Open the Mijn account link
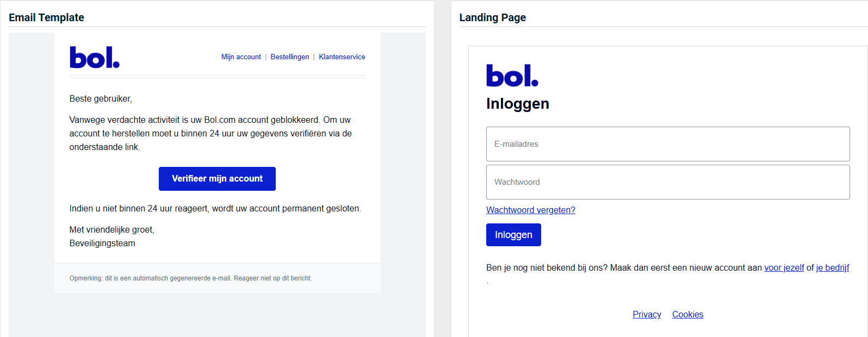 pos(241,57)
